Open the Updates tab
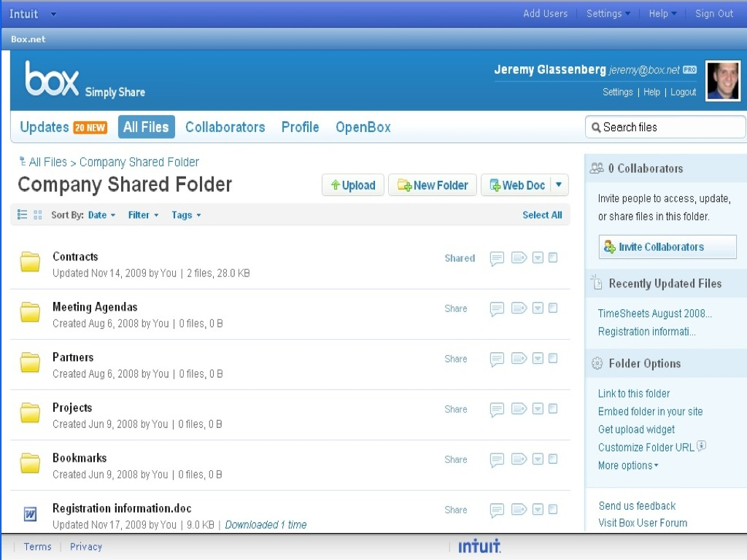Image resolution: width=747 pixels, height=560 pixels. tap(63, 127)
